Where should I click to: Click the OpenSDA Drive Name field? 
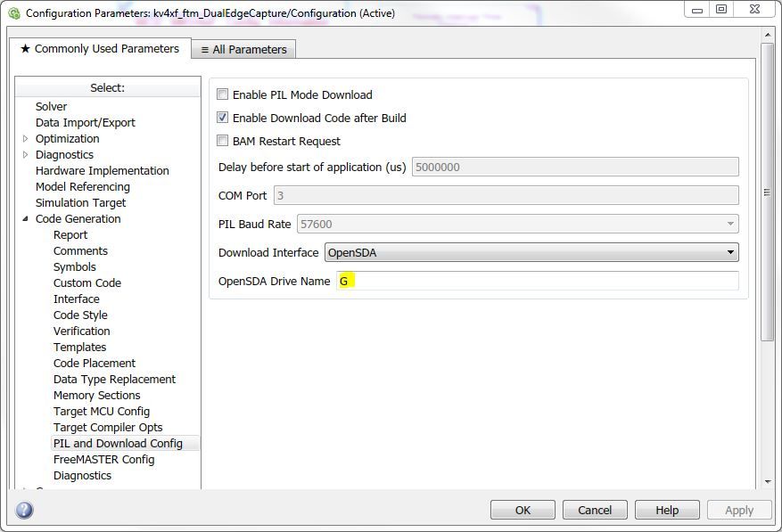coord(538,281)
